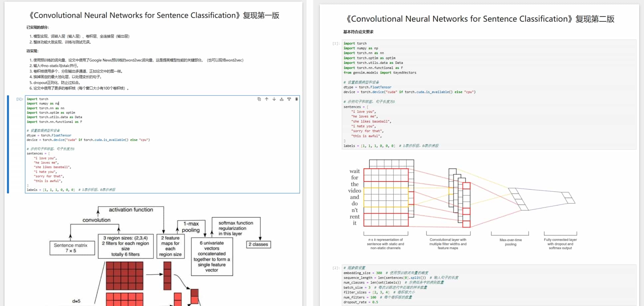Click list item 'dropout正则化, 防止过拟合'
The height and width of the screenshot is (306, 644).
click(55, 82)
